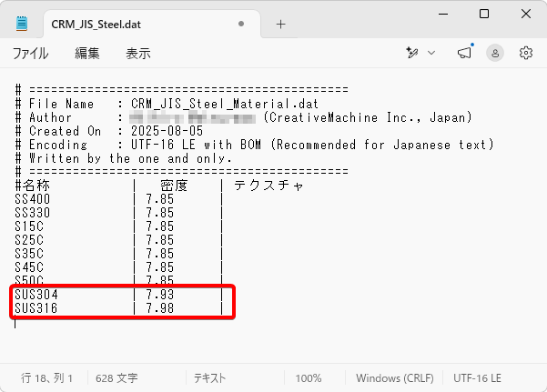Screen dimensions: 547x392
Task: Open the ファイル menu
Action: click(x=30, y=54)
